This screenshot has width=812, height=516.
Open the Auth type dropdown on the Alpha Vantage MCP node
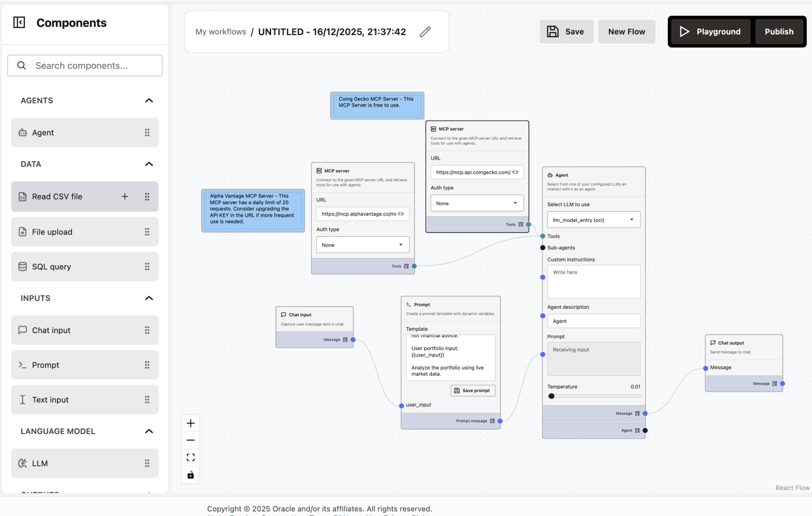tap(362, 244)
